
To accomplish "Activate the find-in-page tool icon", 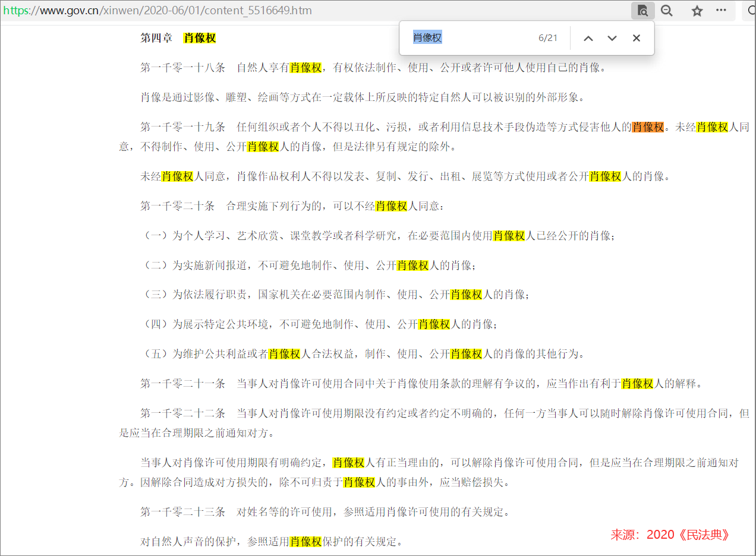I will coord(642,11).
